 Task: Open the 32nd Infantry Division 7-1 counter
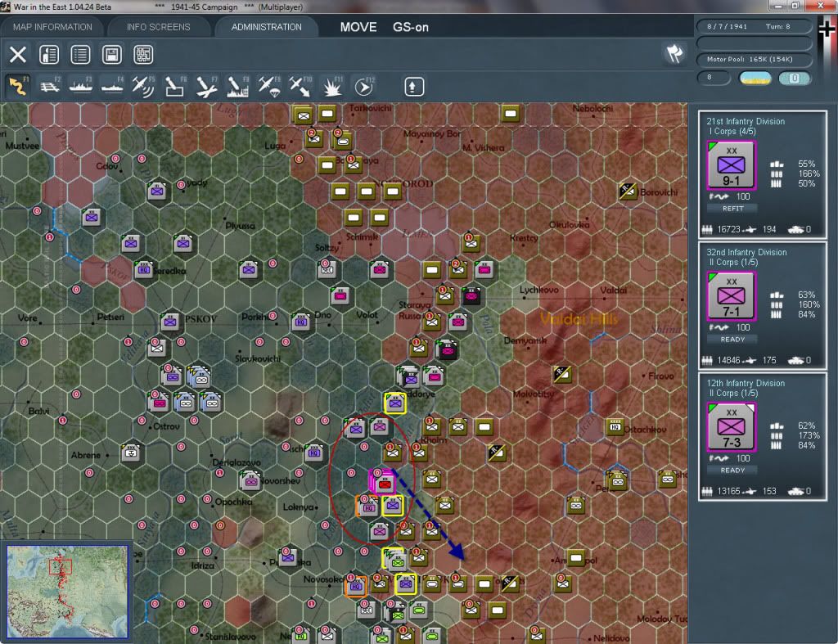pos(731,296)
